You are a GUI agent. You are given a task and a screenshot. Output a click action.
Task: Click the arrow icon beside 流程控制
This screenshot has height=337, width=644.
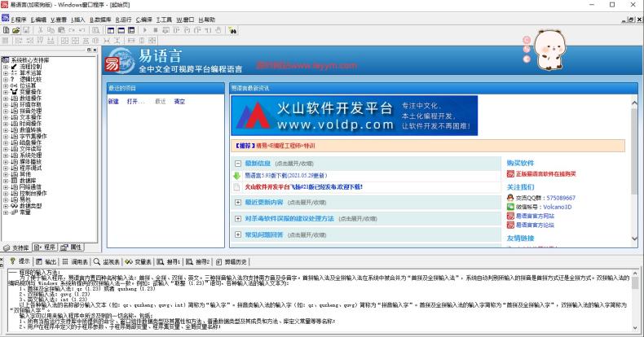tap(14, 67)
